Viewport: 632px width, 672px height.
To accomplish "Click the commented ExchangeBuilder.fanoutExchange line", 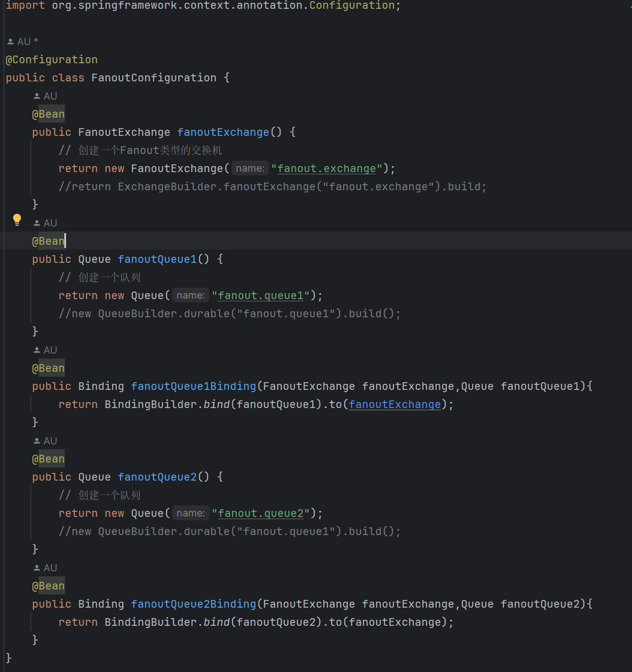I will pyautogui.click(x=273, y=186).
